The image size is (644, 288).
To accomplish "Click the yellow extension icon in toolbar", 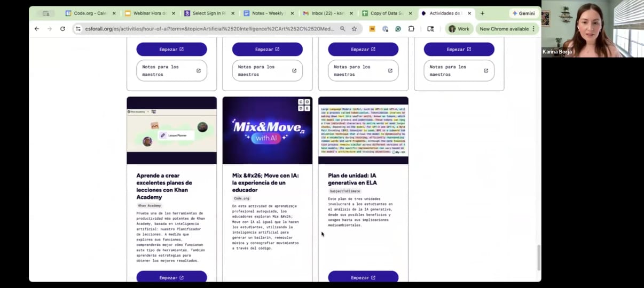I will click(372, 29).
